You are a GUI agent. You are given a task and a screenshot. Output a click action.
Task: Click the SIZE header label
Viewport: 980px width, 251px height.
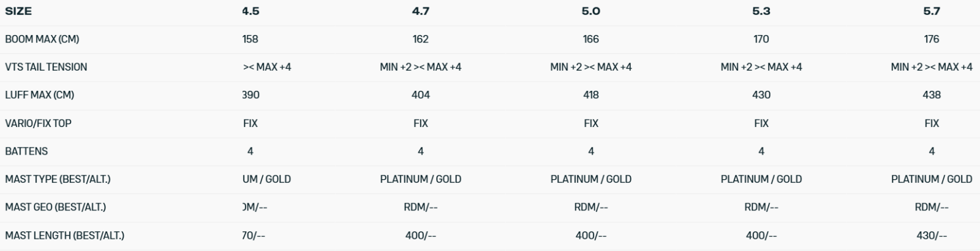pos(18,11)
